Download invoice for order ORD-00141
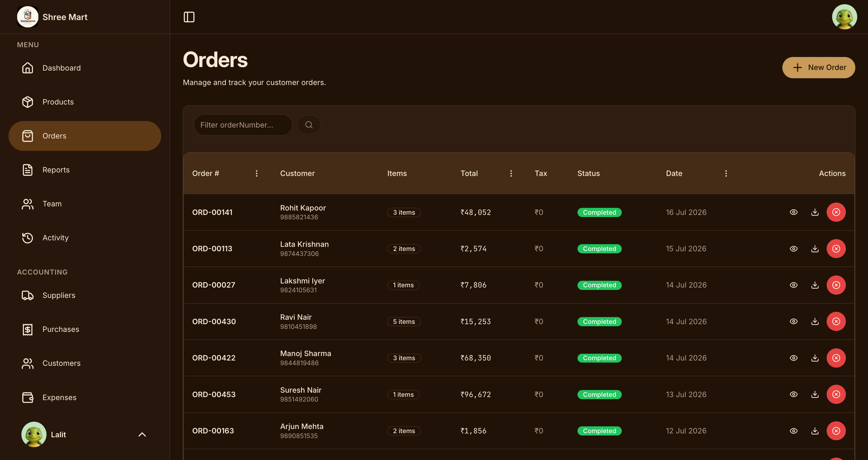The width and height of the screenshot is (868, 460). tap(815, 212)
